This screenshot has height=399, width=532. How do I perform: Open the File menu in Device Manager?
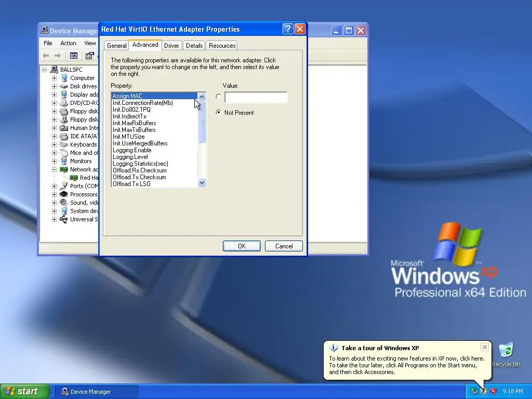tap(48, 43)
